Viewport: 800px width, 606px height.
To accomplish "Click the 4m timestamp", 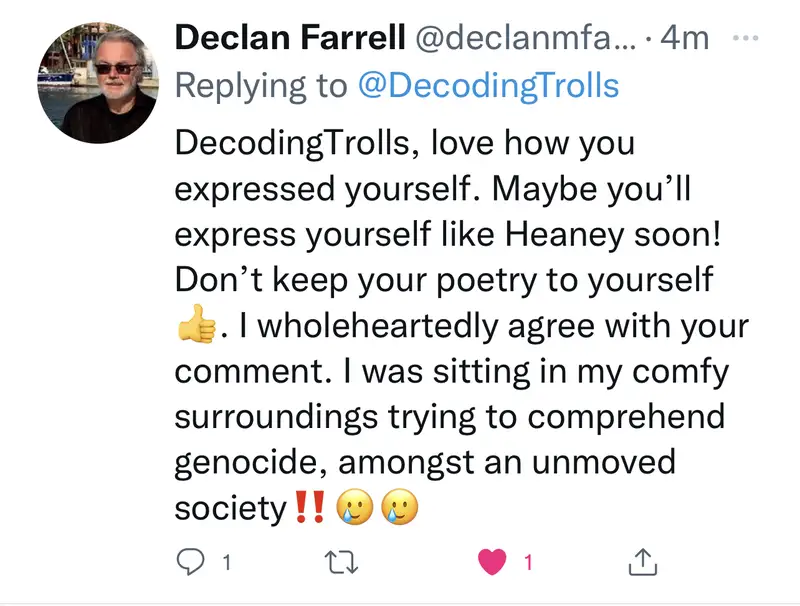I will [684, 39].
